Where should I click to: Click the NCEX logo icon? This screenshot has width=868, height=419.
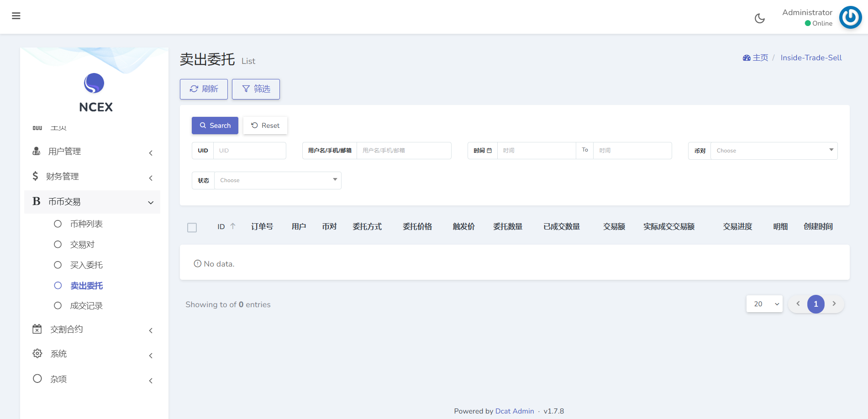pyautogui.click(x=94, y=83)
